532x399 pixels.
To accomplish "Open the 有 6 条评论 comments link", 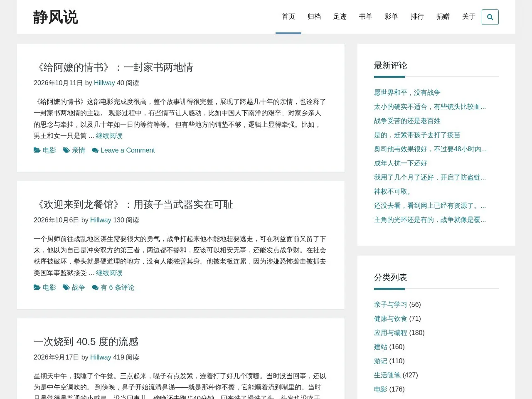I will (118, 288).
